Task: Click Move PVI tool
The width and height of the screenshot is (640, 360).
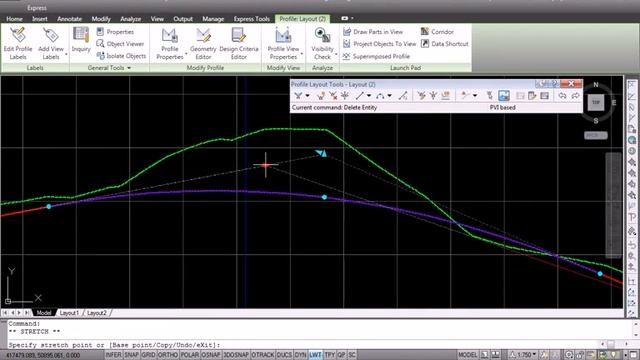Action: (x=345, y=96)
